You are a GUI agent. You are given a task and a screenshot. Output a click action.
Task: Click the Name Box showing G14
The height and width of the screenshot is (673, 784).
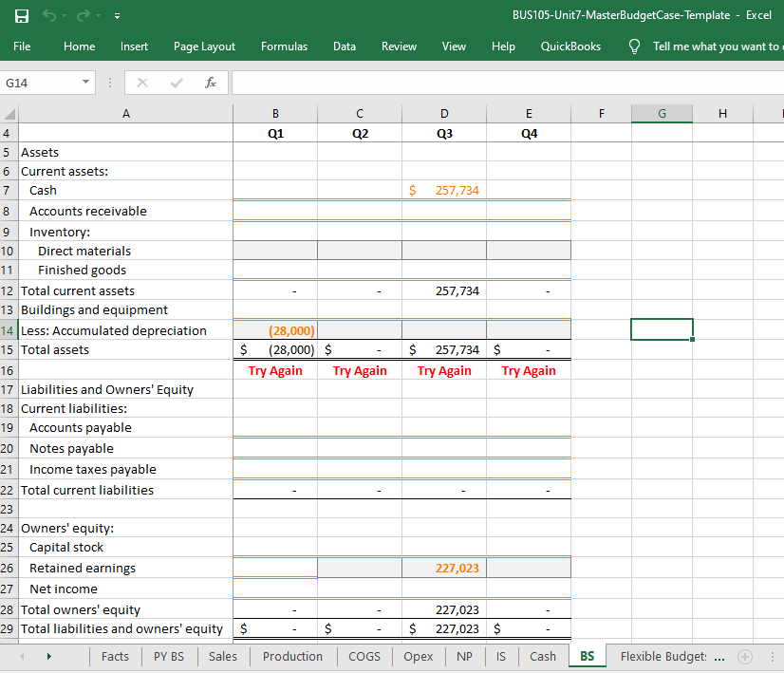click(x=41, y=83)
